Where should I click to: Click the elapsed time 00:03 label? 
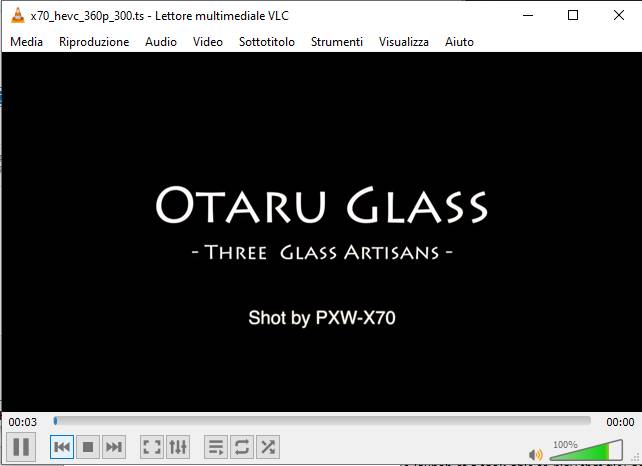point(23,422)
